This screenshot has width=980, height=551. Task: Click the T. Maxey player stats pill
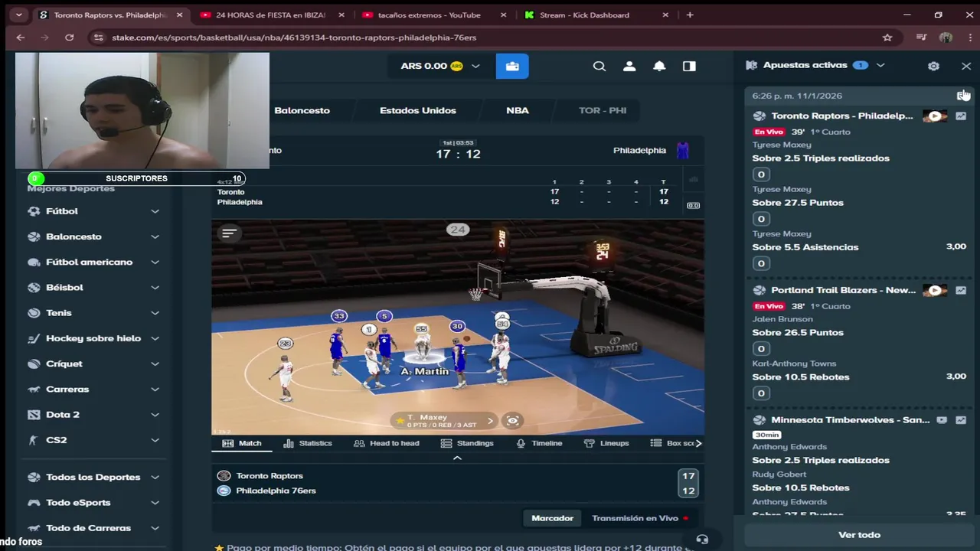444,421
